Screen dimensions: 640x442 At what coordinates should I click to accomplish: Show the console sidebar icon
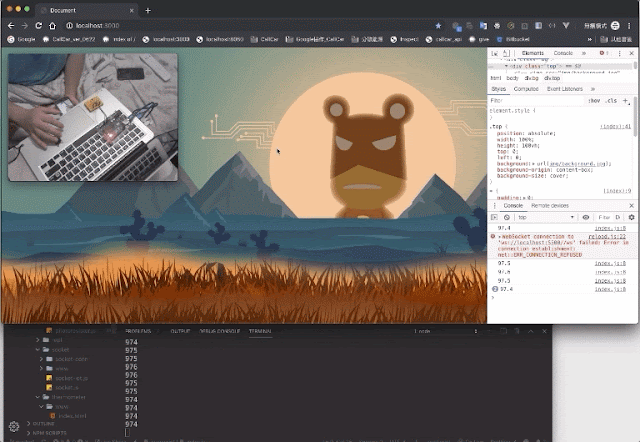click(495, 218)
